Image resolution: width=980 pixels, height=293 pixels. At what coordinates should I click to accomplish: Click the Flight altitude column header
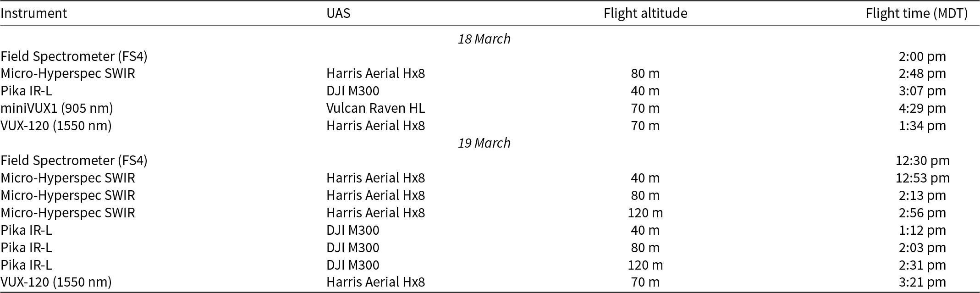645,13
